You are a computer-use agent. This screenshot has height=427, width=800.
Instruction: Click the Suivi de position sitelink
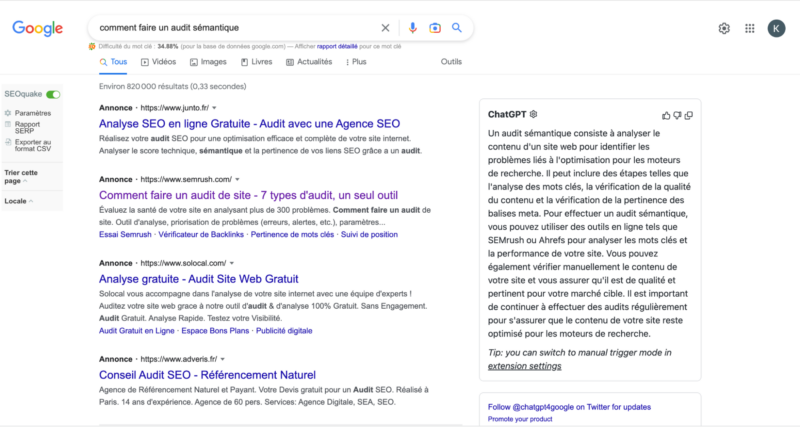point(369,235)
